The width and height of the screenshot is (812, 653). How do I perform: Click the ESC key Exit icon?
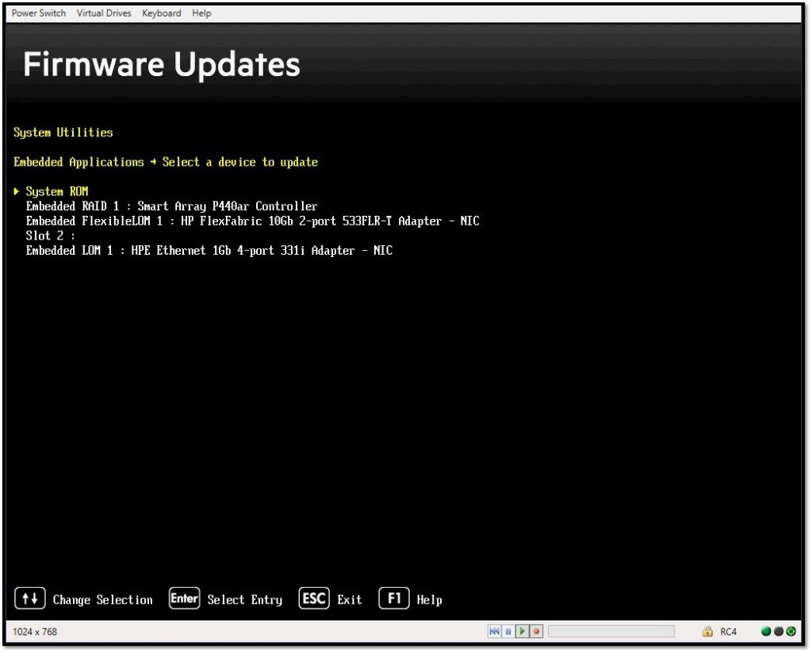pyautogui.click(x=314, y=599)
